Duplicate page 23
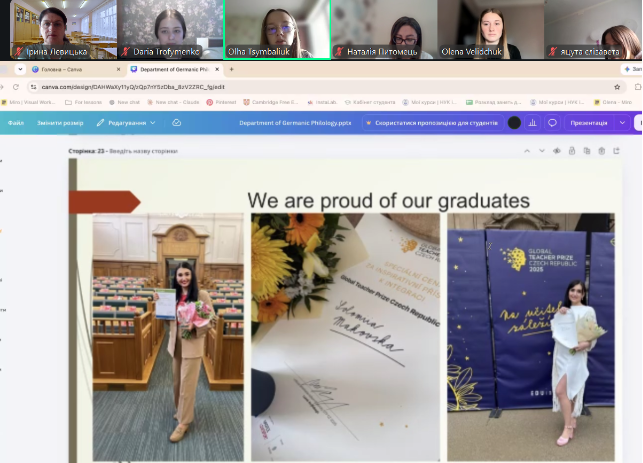Image resolution: width=643 pixels, height=463 pixels. 587,151
